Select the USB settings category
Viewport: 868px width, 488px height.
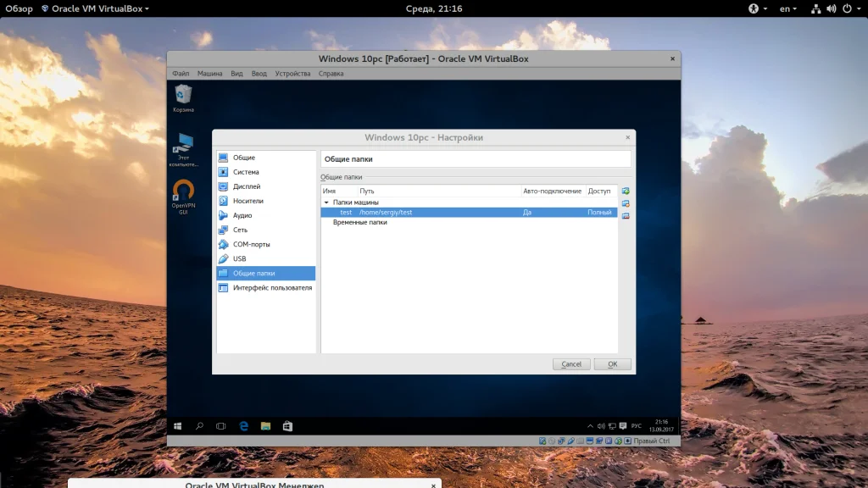tap(239, 258)
